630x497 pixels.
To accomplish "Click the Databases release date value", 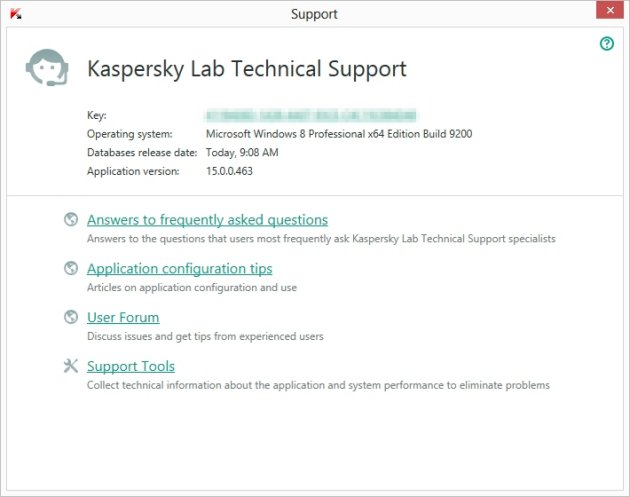I will point(242,152).
